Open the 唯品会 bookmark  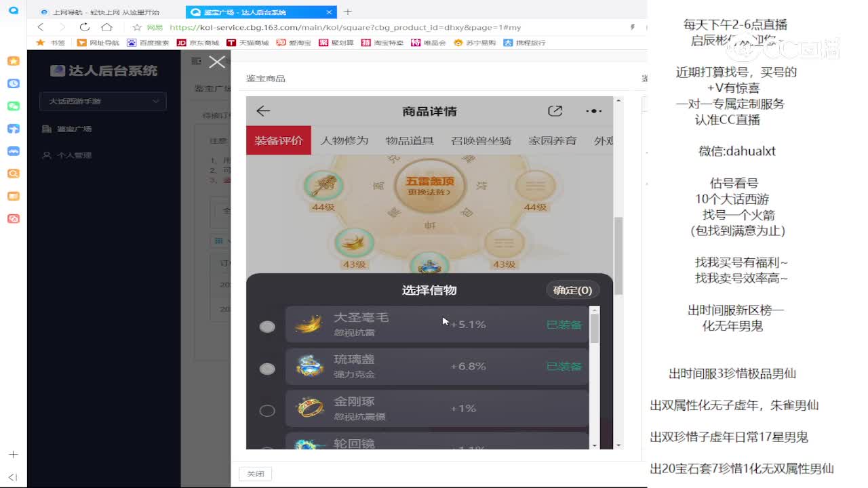429,42
